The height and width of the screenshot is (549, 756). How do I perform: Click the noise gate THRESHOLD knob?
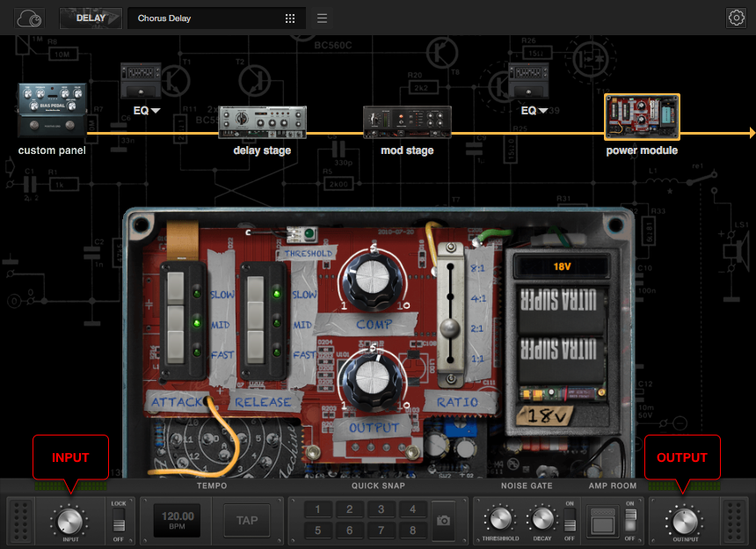(500, 519)
